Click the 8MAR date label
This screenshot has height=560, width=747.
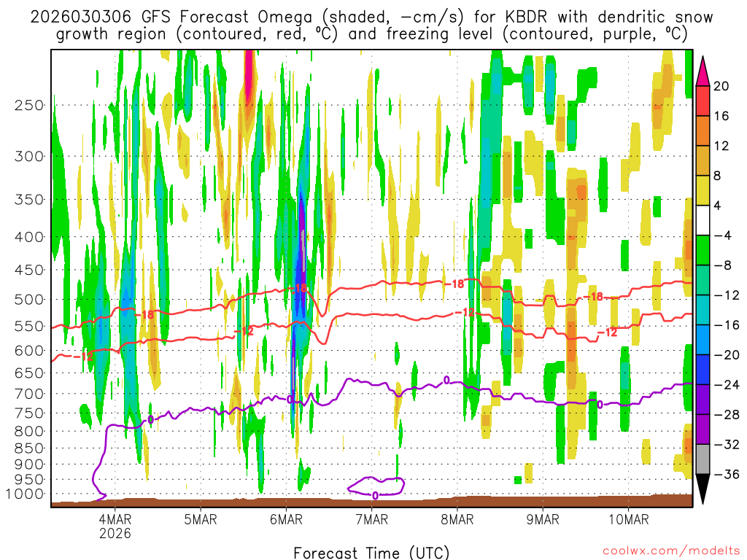457,519
